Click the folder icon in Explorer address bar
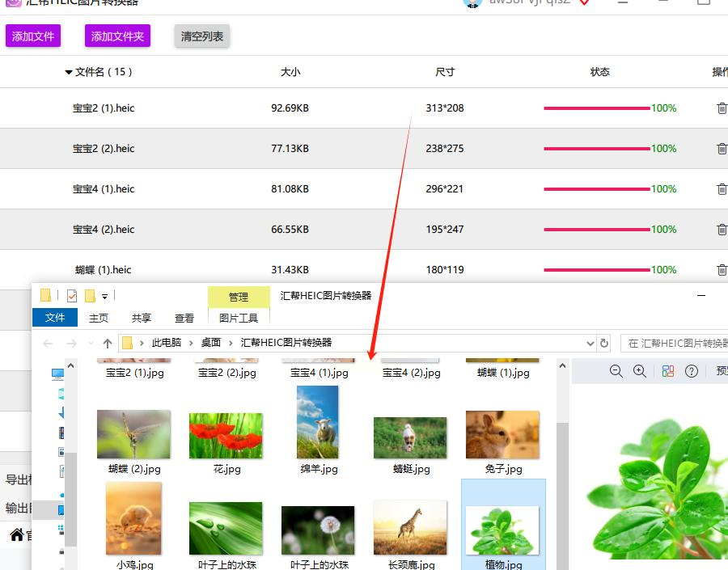Viewport: 728px width, 570px height. (127, 343)
